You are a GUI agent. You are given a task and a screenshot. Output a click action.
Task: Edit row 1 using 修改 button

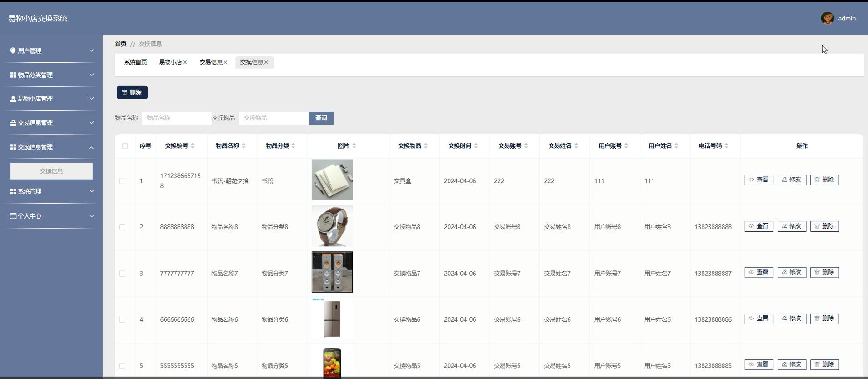[792, 180]
